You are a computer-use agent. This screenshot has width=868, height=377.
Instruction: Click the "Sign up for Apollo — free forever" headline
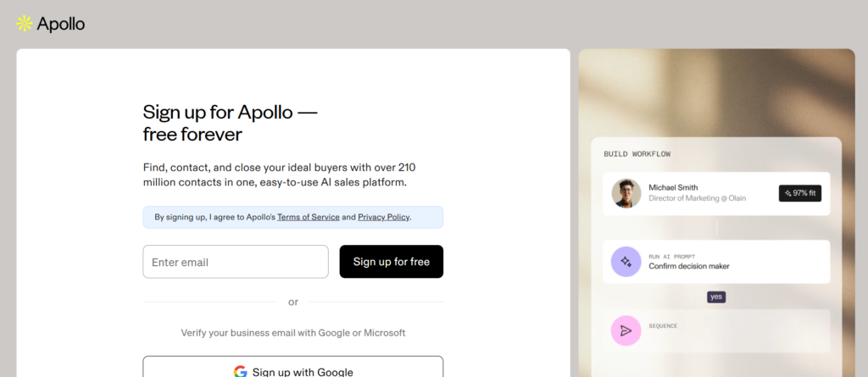tap(230, 123)
